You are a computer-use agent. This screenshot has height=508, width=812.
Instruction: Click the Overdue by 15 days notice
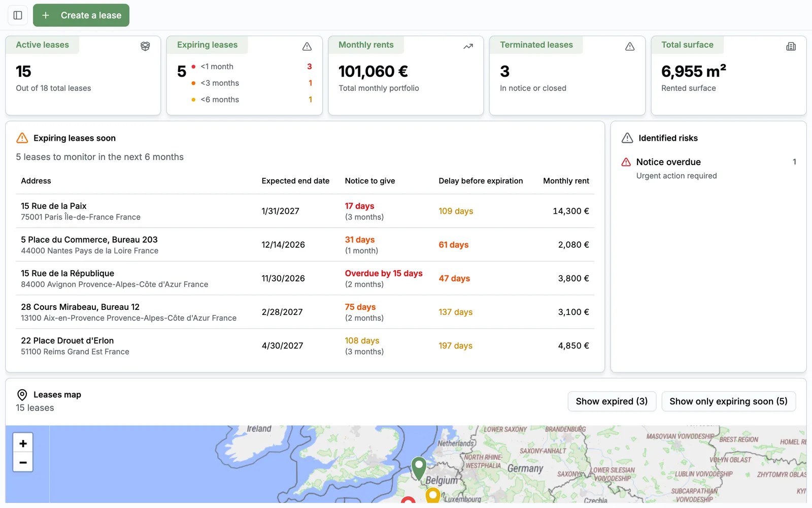tap(384, 273)
